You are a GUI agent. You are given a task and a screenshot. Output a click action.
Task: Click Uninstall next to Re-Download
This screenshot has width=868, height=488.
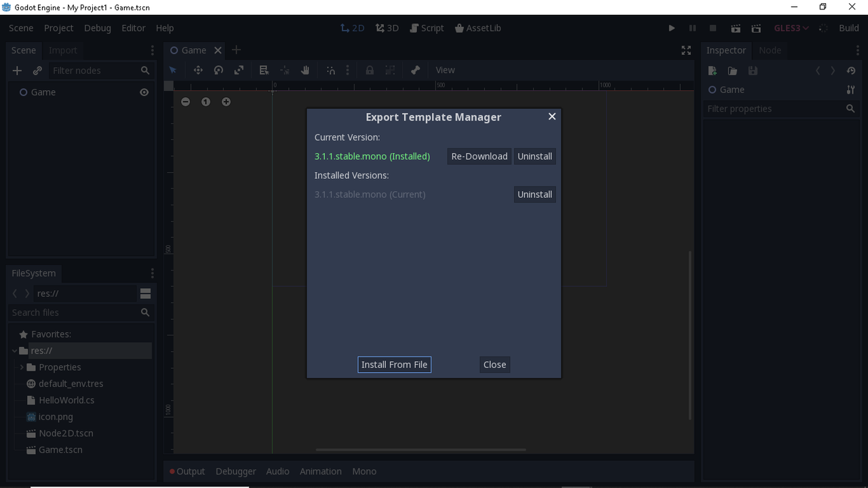(534, 156)
